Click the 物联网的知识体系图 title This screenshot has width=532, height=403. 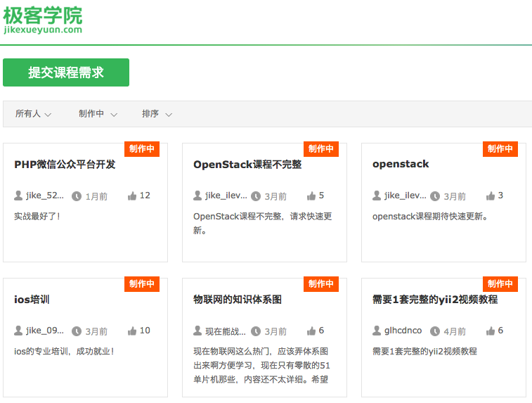tap(238, 300)
